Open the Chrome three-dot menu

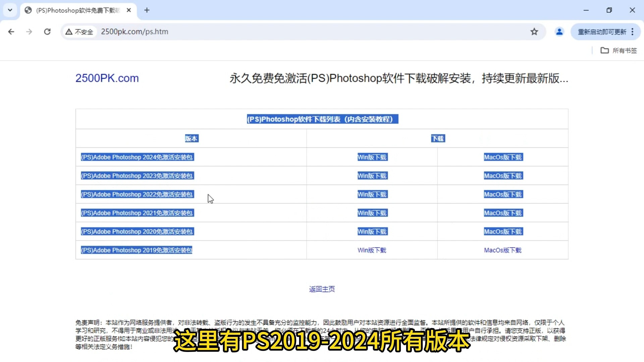tap(633, 32)
